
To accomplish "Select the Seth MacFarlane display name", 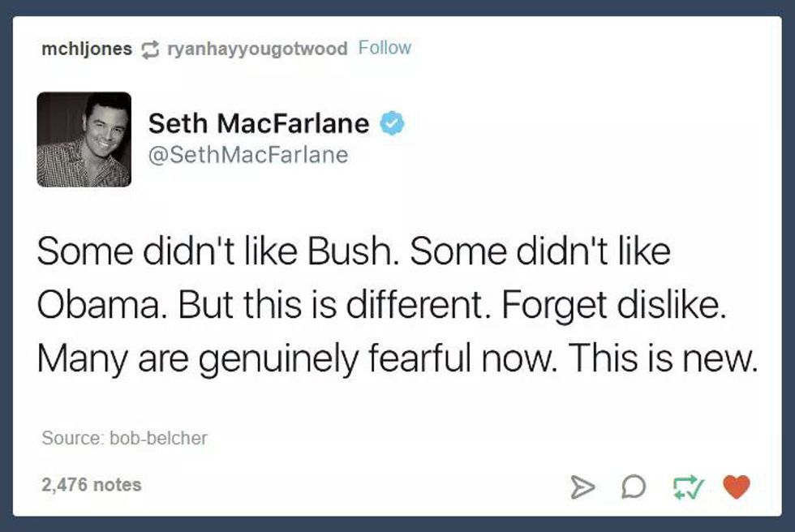I will (x=258, y=124).
